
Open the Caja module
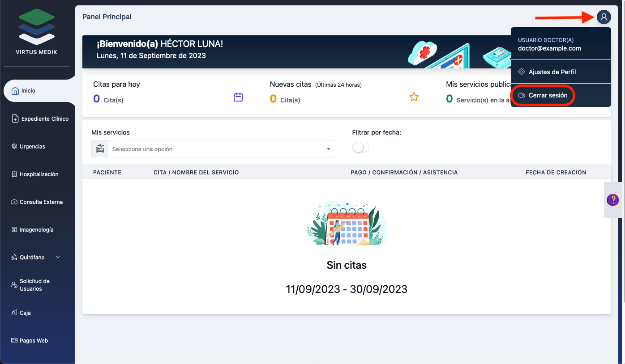pyautogui.click(x=25, y=313)
